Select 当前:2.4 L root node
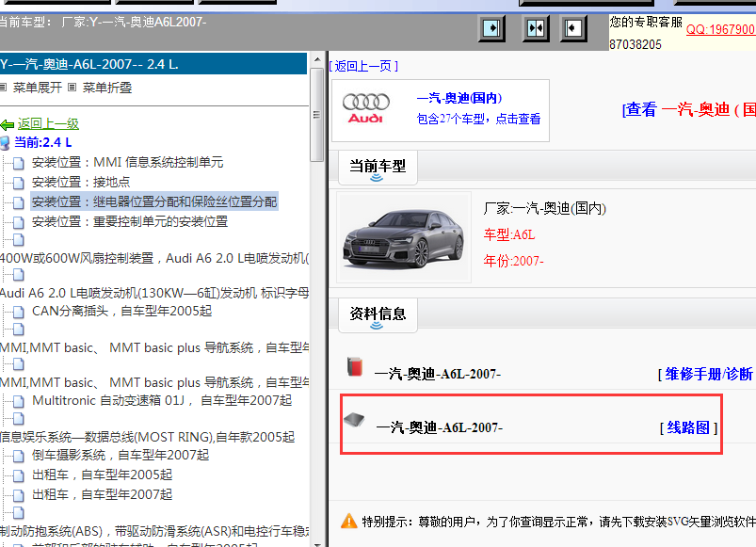Viewport: 756px width, 547px height. (x=43, y=143)
